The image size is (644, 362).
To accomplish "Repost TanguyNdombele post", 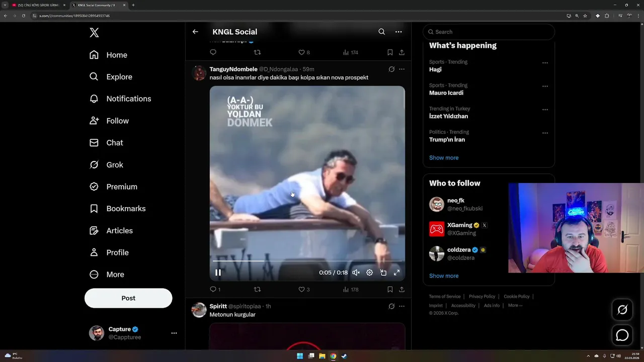I will 257,289.
